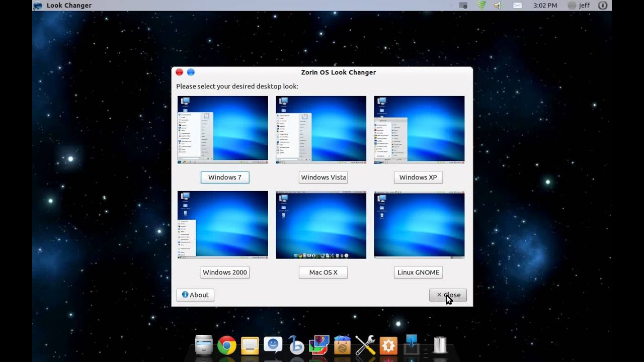Open the mail envelope indicator
The width and height of the screenshot is (644, 362).
point(517,6)
